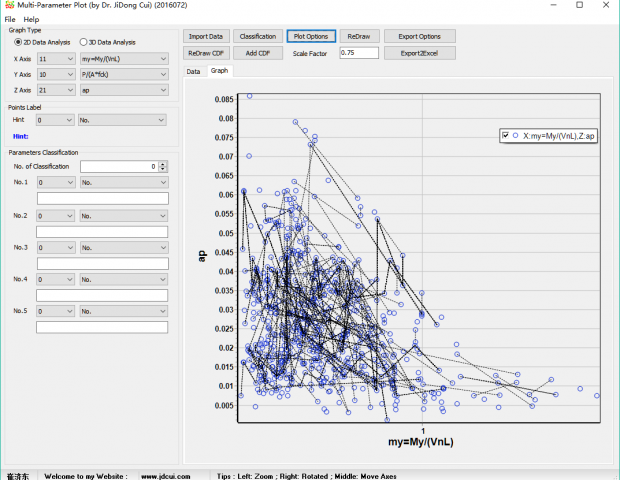620x480 pixels.
Task: Click the Export2Excel button
Action: tap(419, 52)
